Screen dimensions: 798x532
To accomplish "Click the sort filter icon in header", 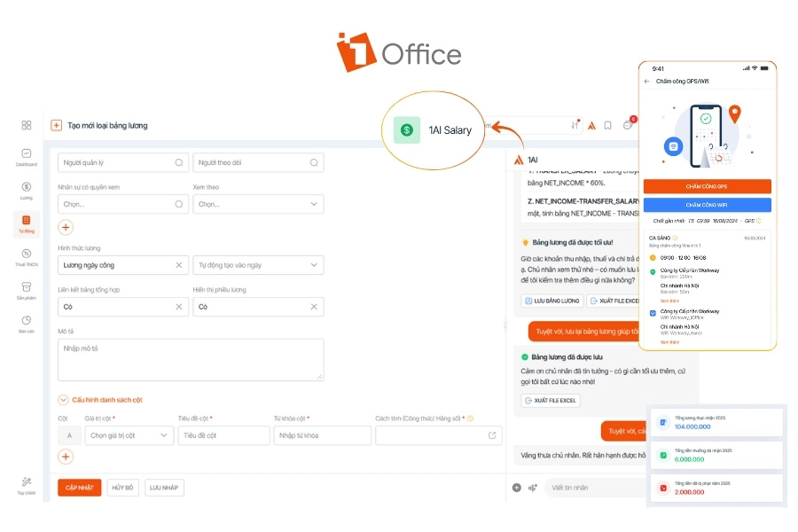I will coord(575,125).
